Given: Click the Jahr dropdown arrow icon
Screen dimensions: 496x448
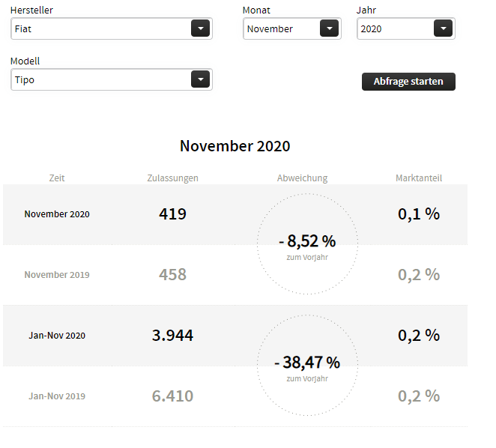Looking at the screenshot, I should [x=443, y=28].
